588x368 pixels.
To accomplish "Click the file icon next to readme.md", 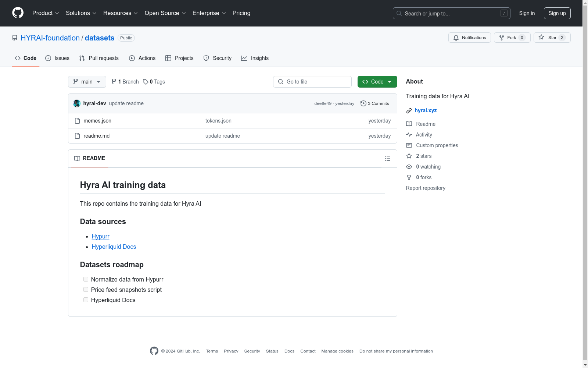I will (77, 136).
